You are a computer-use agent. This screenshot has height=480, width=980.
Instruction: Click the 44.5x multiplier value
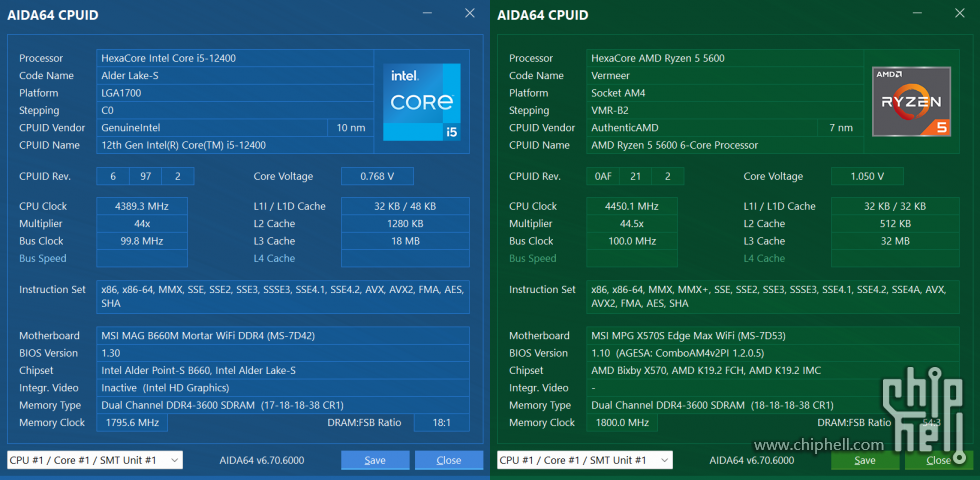tap(632, 224)
